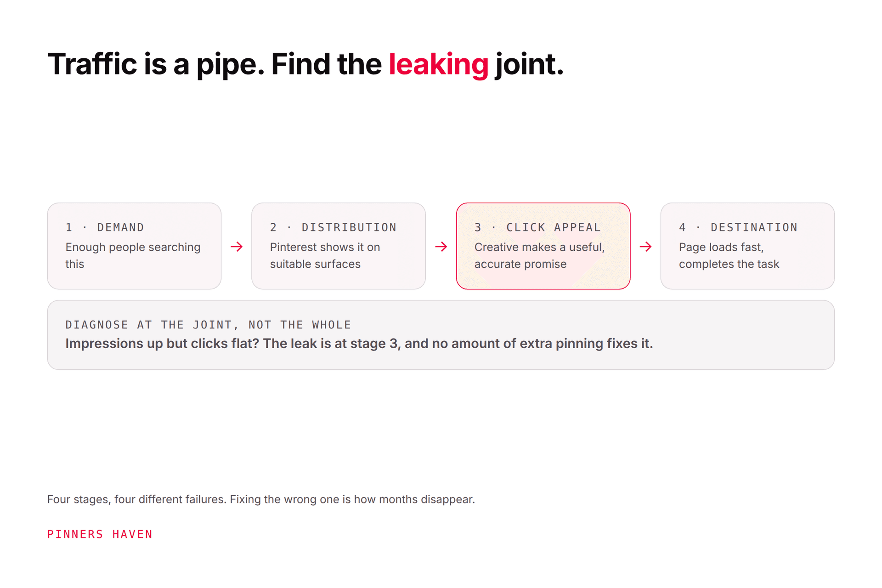Screen dimensions: 882x588
Task: Click the red word "leaking" in headline
Action: pos(438,64)
